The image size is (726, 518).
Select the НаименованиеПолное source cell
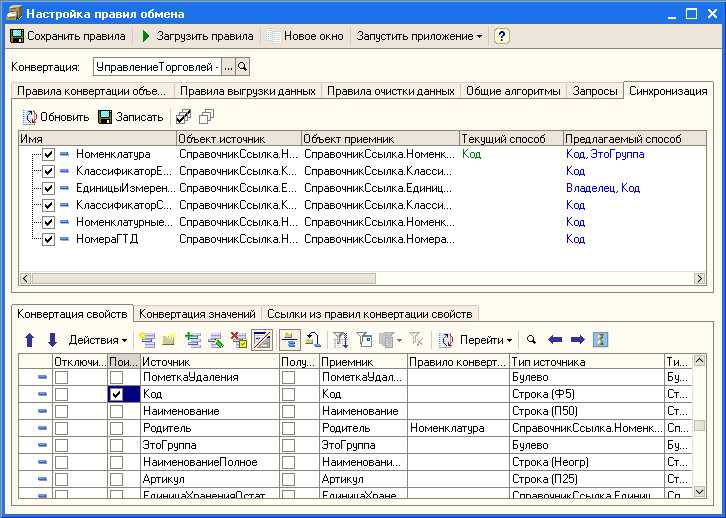(210, 462)
